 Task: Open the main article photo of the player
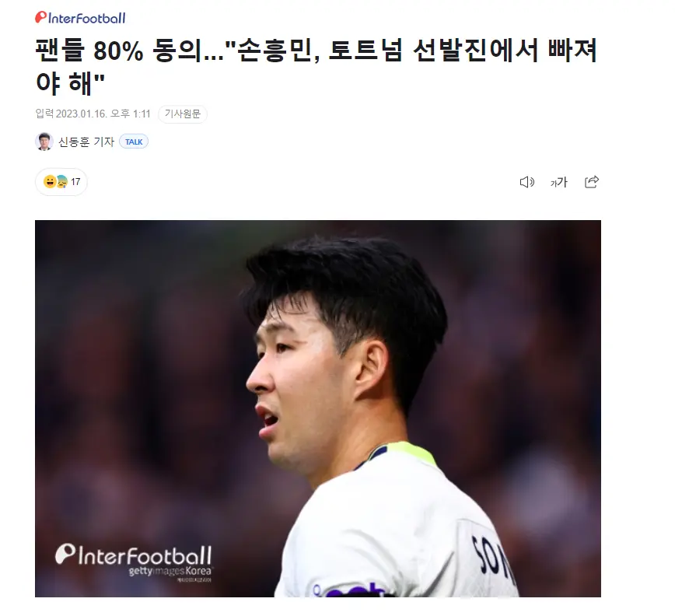coord(318,408)
